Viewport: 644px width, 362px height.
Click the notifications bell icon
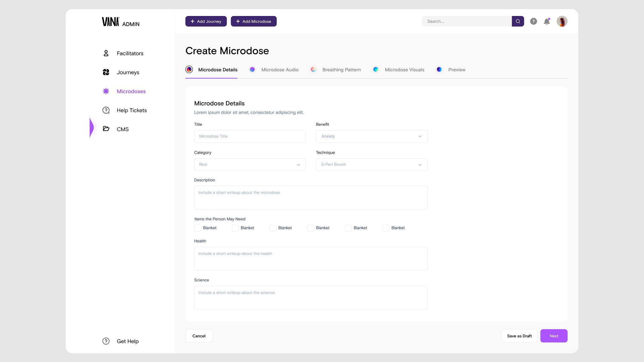(547, 21)
